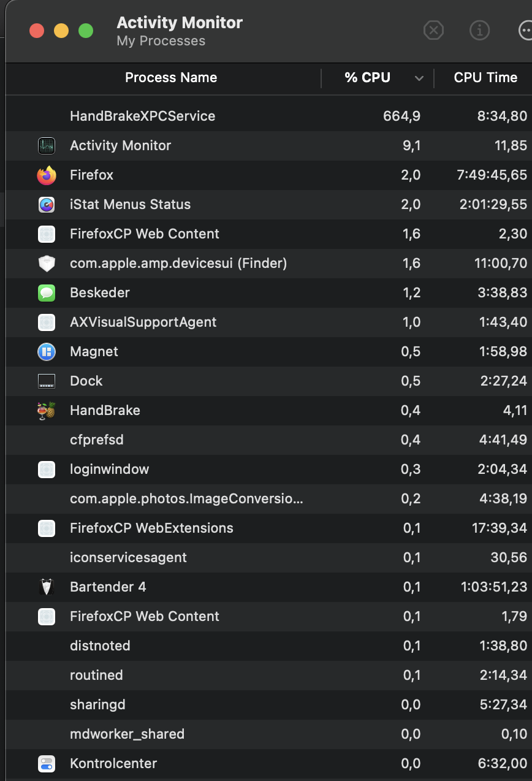Click the 7:49:45,65 CPU time value
The height and width of the screenshot is (781, 532).
[492, 175]
